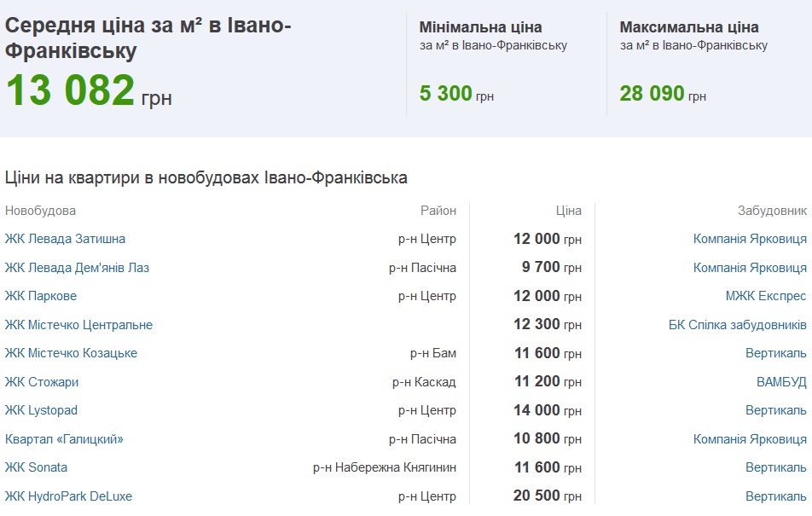Click the Новобудова column header
Viewport: 812px width, 516px height.
[40, 211]
